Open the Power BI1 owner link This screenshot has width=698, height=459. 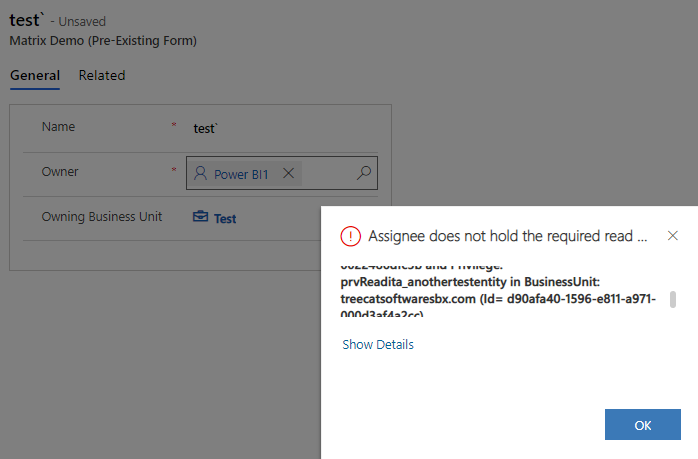(x=241, y=174)
